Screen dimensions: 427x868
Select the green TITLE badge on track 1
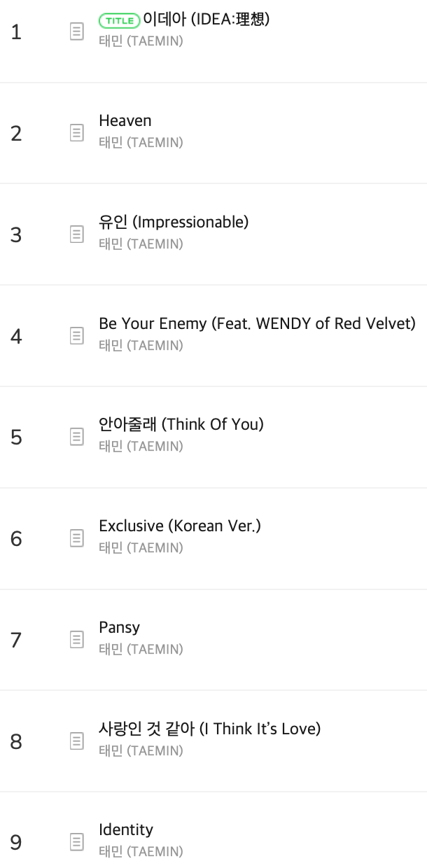click(x=119, y=20)
